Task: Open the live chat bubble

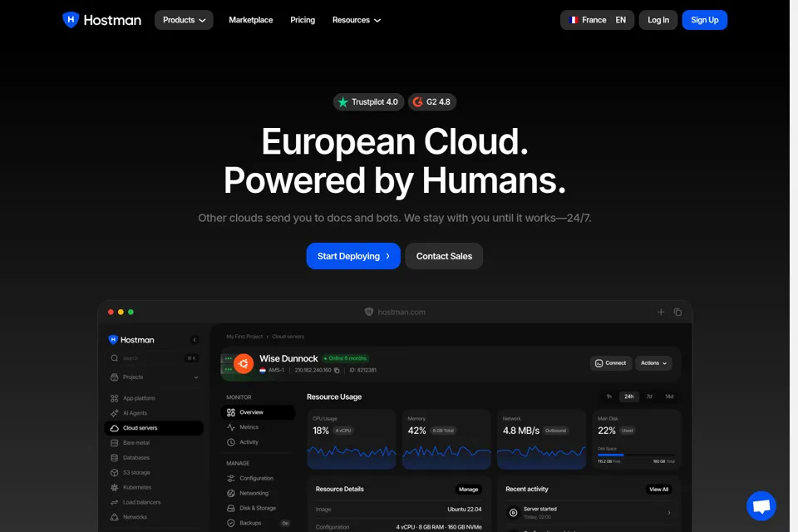Action: (x=761, y=505)
